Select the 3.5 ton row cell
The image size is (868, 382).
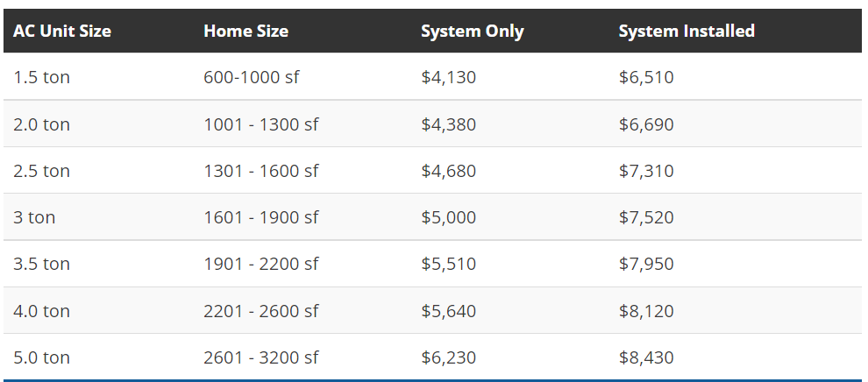pyautogui.click(x=41, y=264)
